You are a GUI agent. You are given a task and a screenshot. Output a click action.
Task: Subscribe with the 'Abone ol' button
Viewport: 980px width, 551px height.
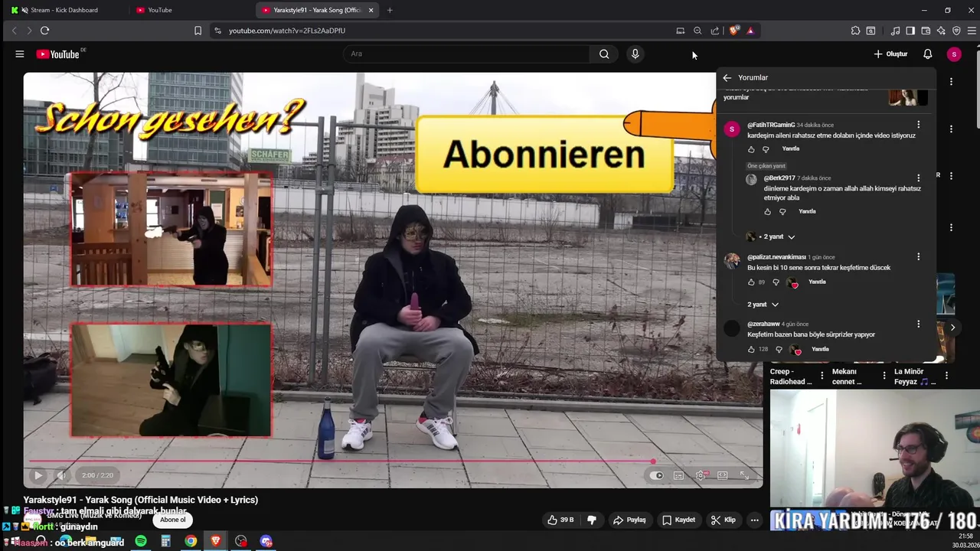pos(172,520)
